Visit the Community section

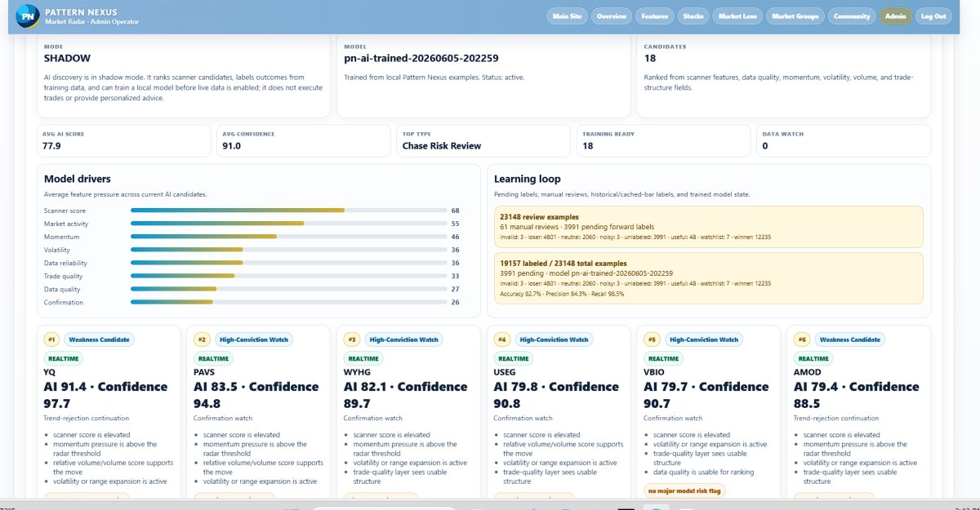(852, 16)
